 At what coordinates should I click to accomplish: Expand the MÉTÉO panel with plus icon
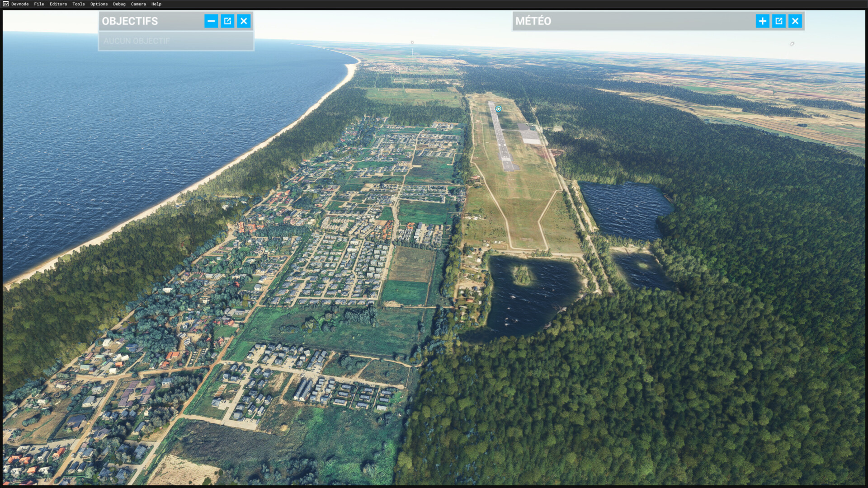click(762, 21)
